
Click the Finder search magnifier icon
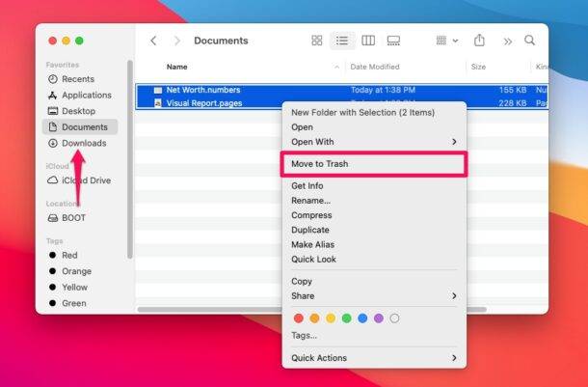tap(529, 41)
